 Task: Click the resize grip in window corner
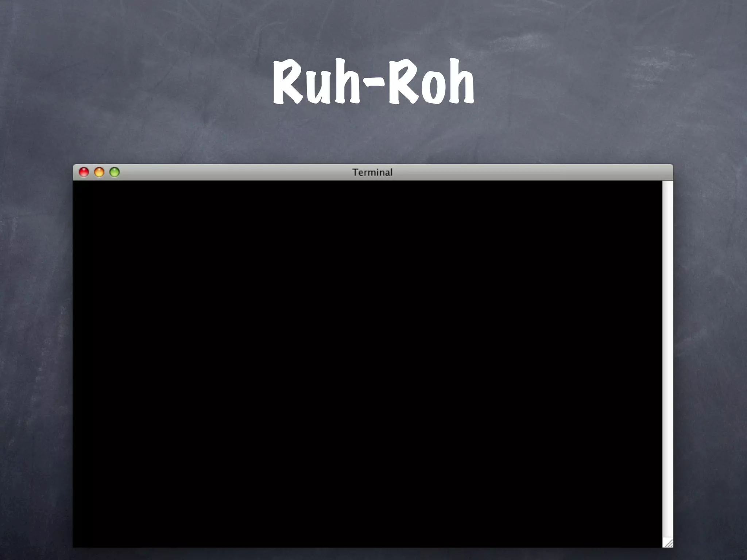(668, 543)
